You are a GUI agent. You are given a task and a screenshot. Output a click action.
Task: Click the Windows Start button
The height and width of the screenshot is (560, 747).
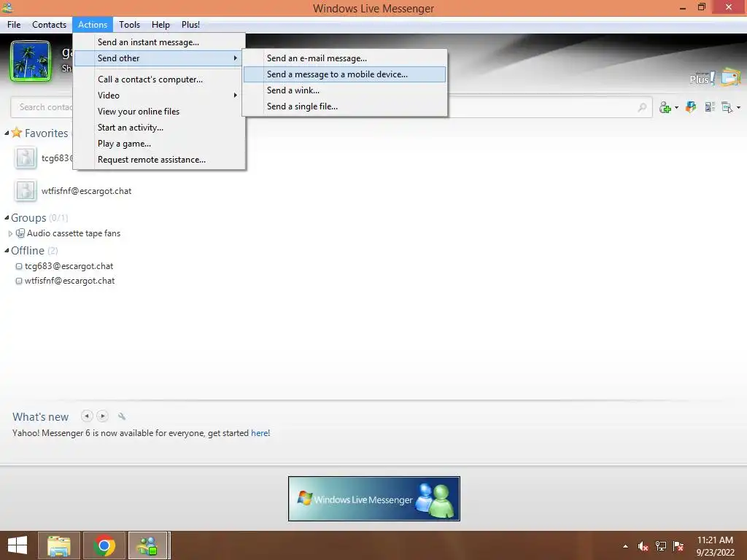(18, 545)
